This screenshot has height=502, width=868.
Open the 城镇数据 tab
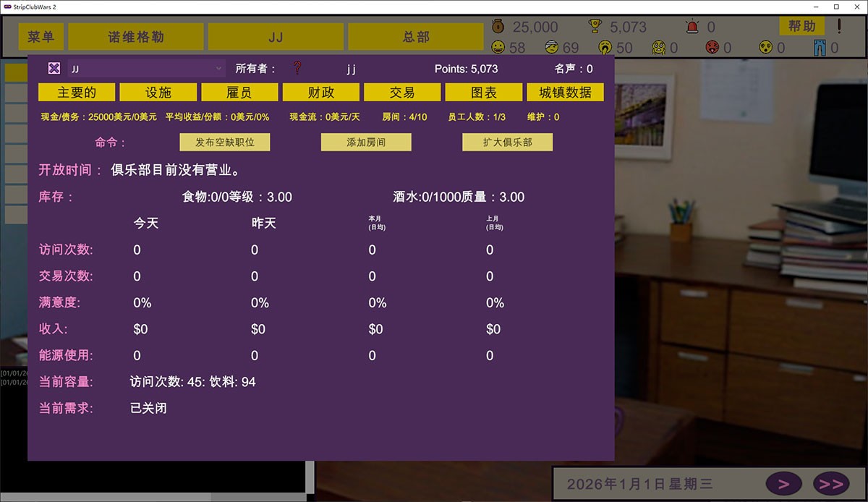tap(565, 93)
